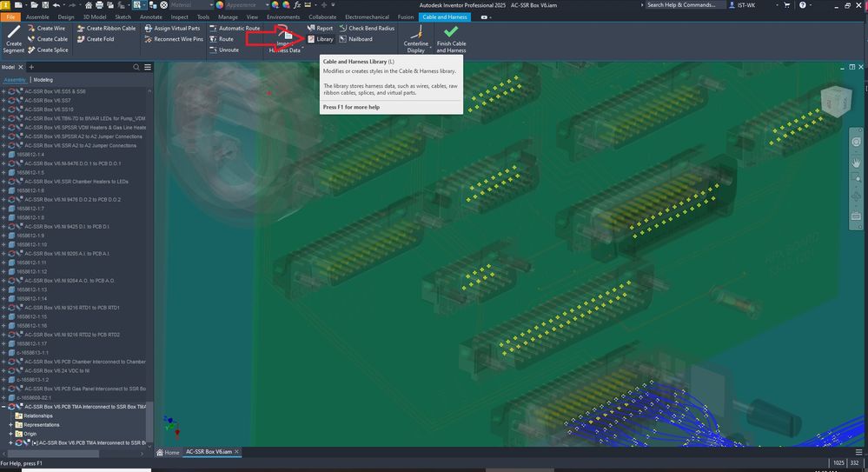
Task: Click the Unroute command
Action: coord(224,50)
